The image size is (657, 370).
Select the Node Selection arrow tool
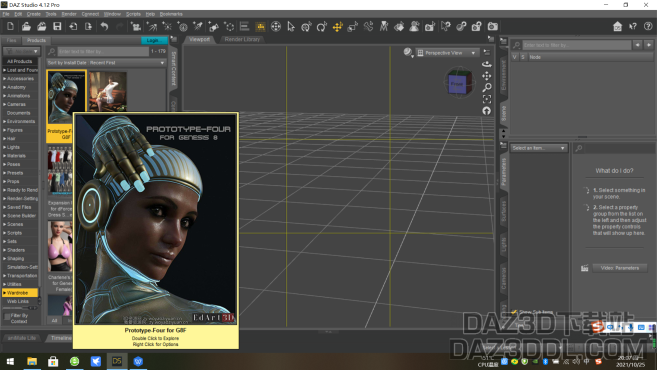pyautogui.click(x=291, y=26)
